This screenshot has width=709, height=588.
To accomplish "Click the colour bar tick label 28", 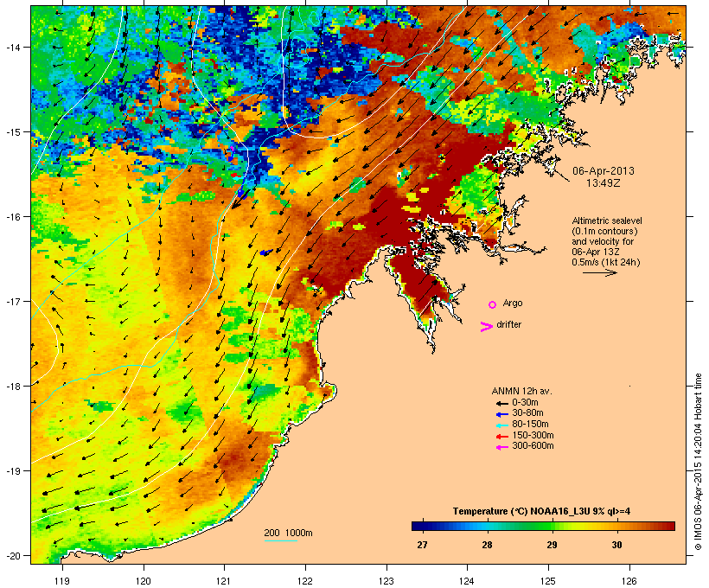I will (487, 545).
